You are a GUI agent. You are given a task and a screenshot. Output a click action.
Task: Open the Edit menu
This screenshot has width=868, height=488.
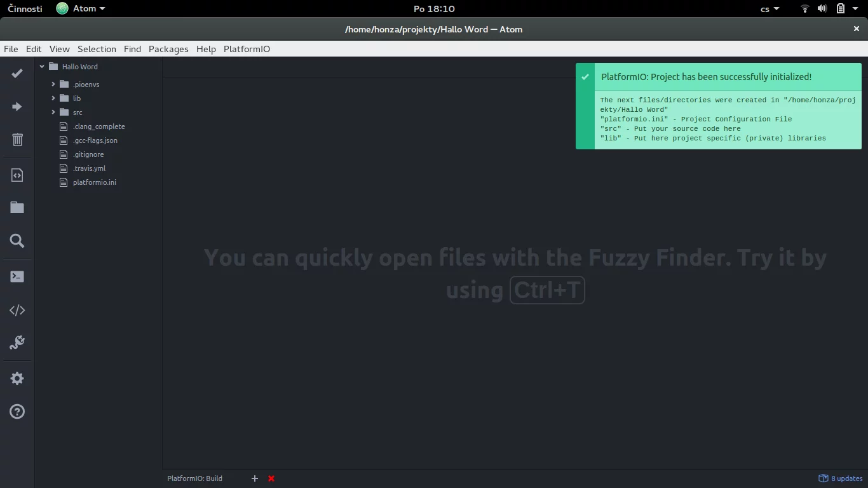coord(34,49)
